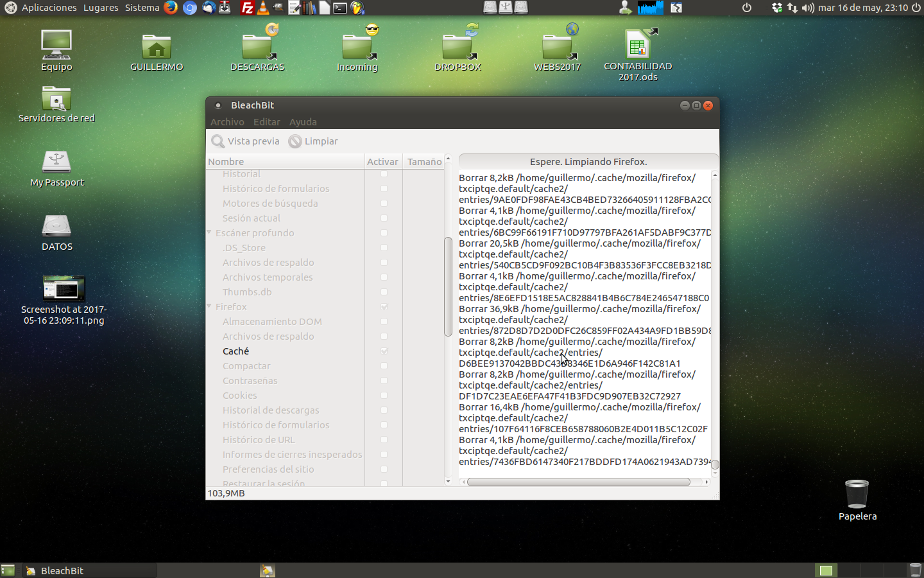Open the Dropbox tray indicator
This screenshot has width=924, height=578.
coord(777,8)
